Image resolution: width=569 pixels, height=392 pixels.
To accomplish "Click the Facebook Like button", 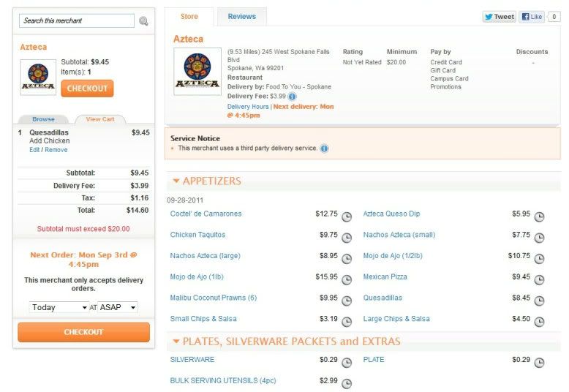I will pos(532,17).
